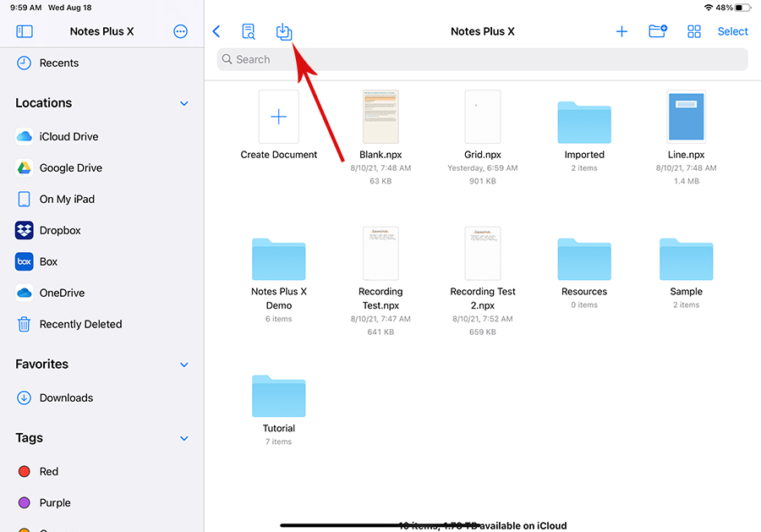Collapse the Tags section
The height and width of the screenshot is (532, 761).
(x=184, y=438)
